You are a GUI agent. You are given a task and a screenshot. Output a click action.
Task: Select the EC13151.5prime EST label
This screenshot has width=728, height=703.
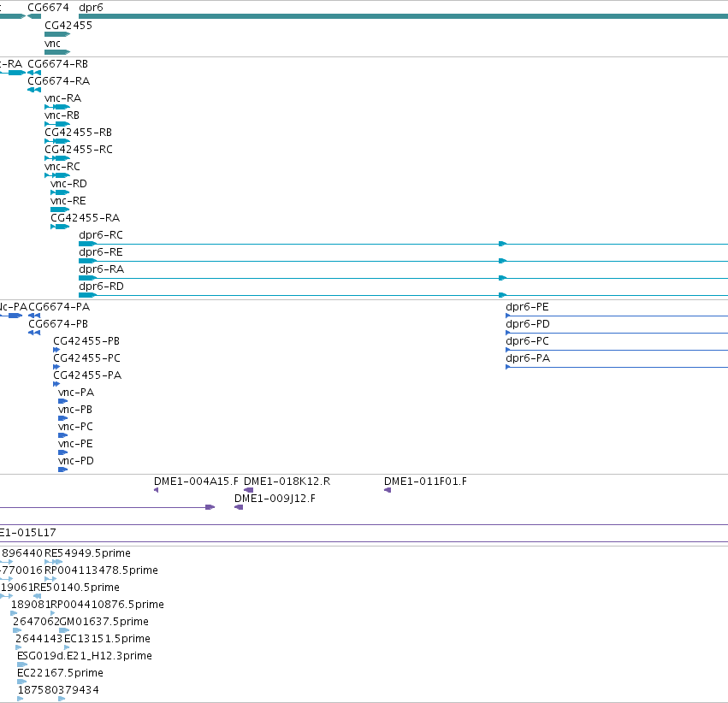pyautogui.click(x=107, y=639)
